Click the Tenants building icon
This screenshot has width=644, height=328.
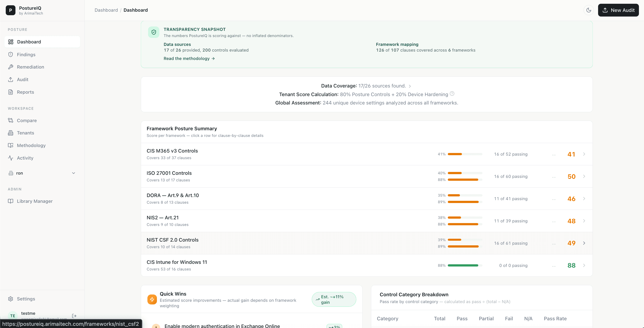(x=11, y=133)
